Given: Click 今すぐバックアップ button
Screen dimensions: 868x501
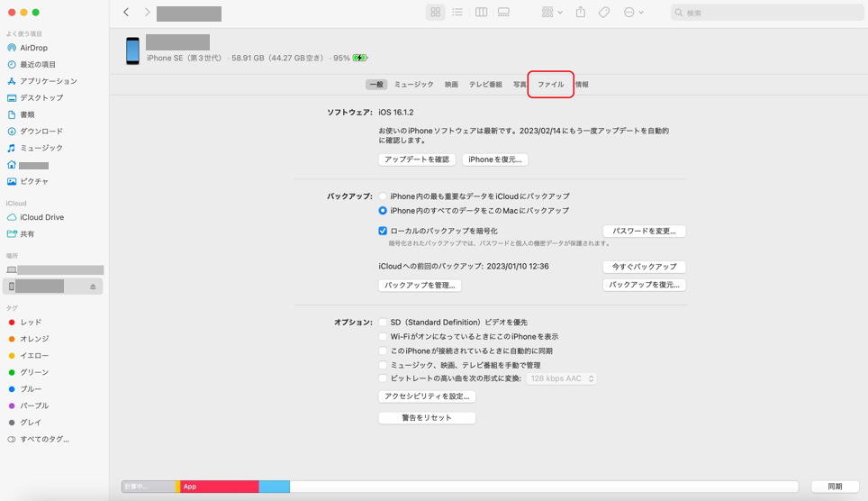Looking at the screenshot, I should pyautogui.click(x=645, y=267).
